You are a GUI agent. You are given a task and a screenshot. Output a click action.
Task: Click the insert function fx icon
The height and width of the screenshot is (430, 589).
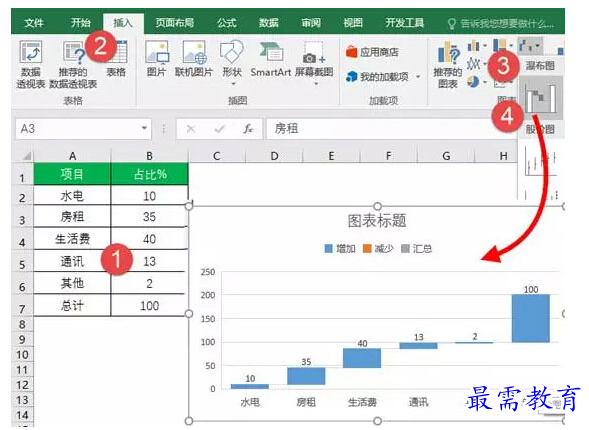point(248,129)
